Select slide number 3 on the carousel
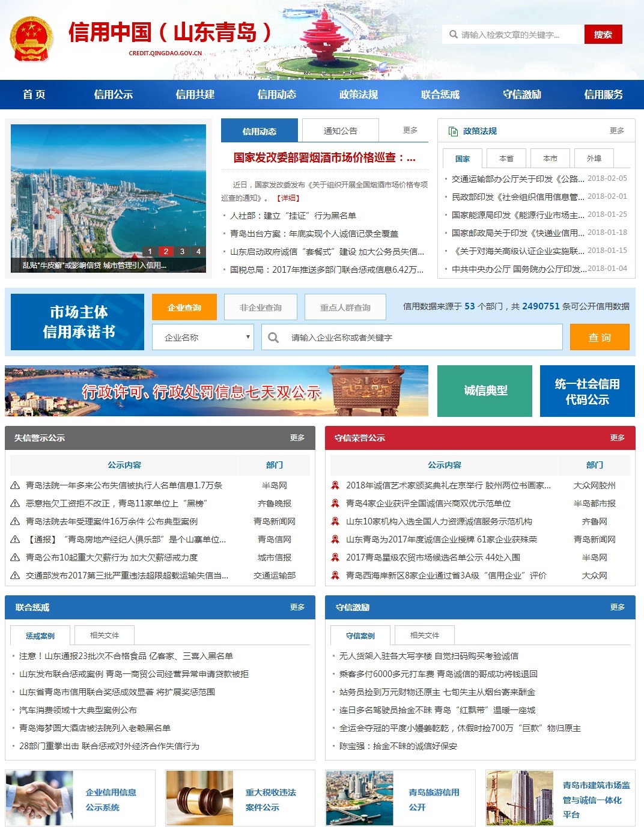Viewport: 644px width, 832px height. point(182,252)
